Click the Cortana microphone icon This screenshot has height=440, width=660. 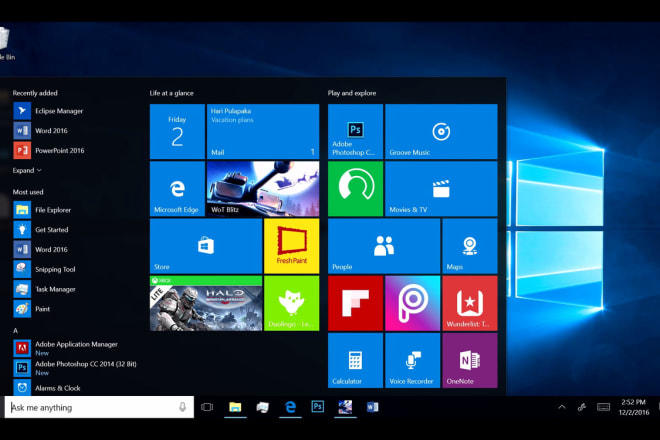click(183, 407)
